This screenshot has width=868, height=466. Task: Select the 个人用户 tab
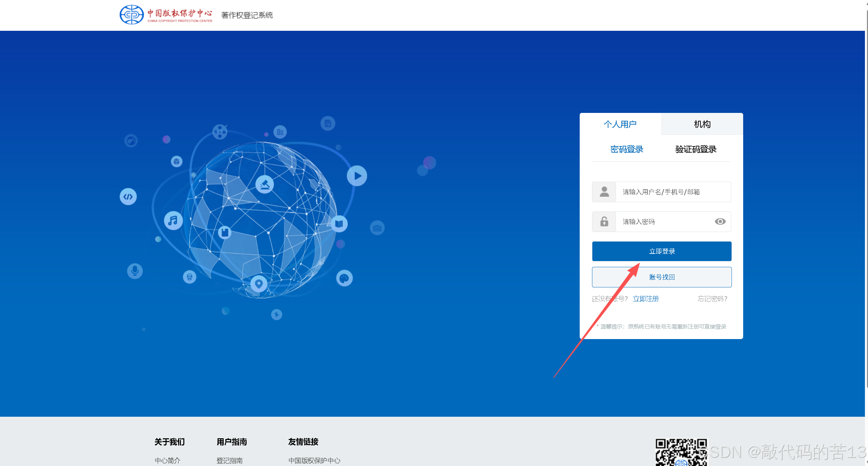(x=620, y=124)
